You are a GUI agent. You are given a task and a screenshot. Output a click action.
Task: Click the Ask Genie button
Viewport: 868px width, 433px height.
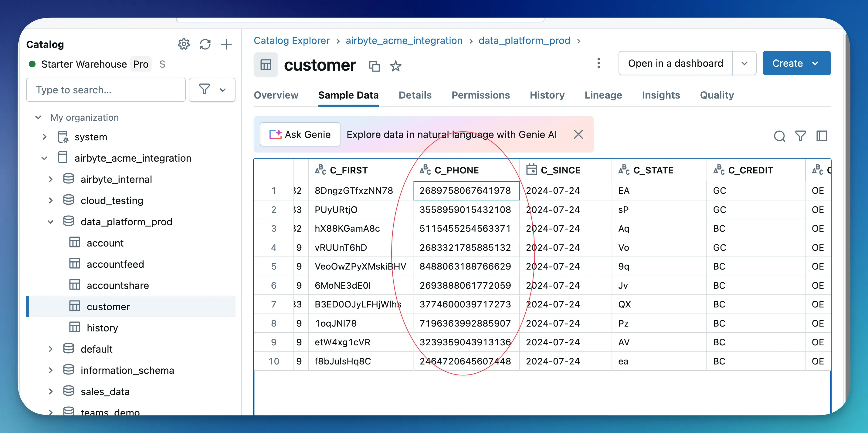coord(300,134)
